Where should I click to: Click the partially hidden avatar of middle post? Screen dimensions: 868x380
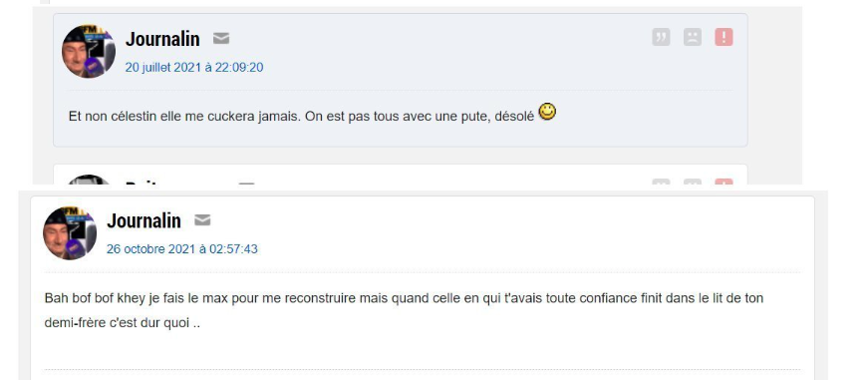(89, 180)
